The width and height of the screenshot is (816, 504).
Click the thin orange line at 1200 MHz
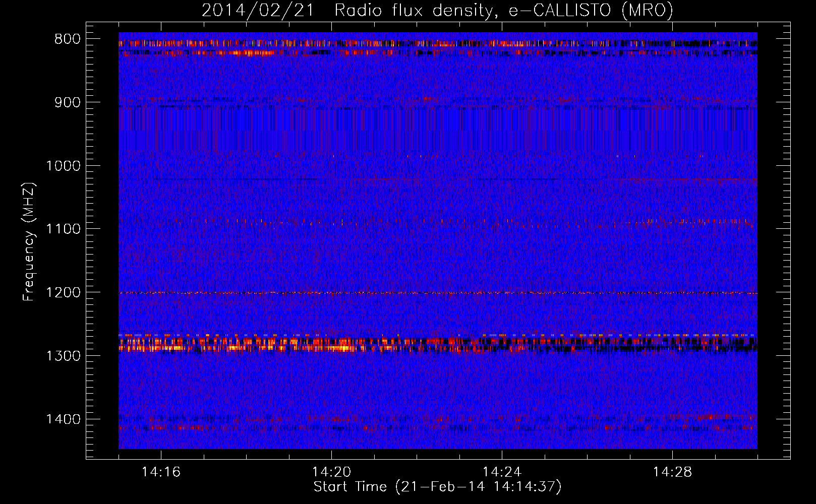pos(438,293)
